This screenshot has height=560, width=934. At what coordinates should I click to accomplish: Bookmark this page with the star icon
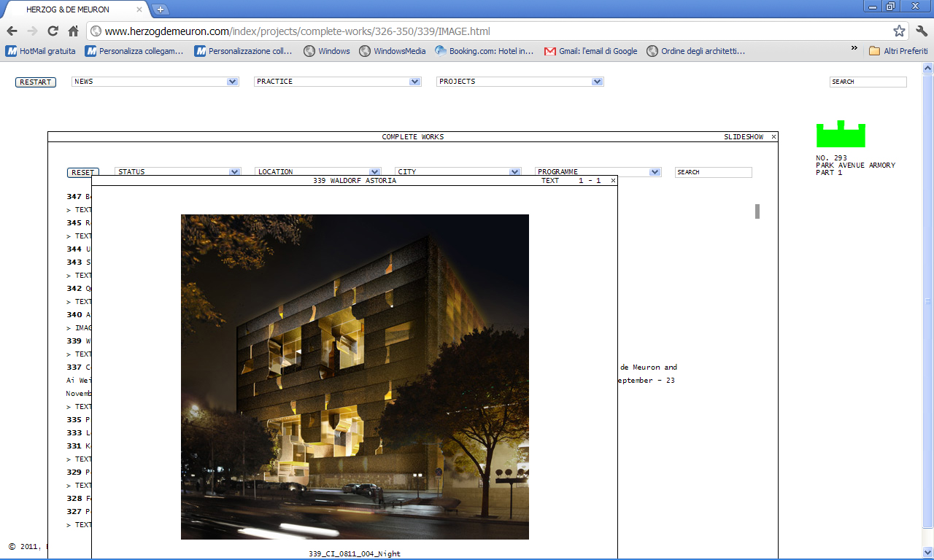pyautogui.click(x=899, y=31)
